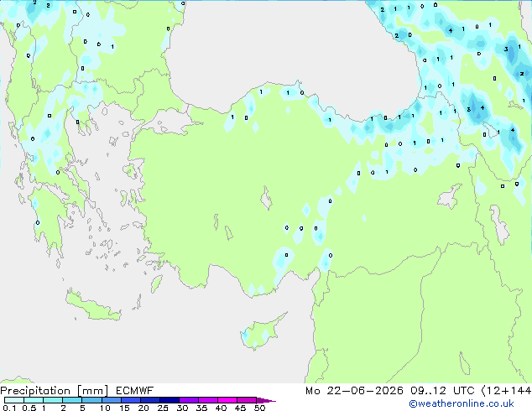The width and height of the screenshot is (532, 411).
Task: Pick the 2–5 mm legend color box
Action: (72, 400)
